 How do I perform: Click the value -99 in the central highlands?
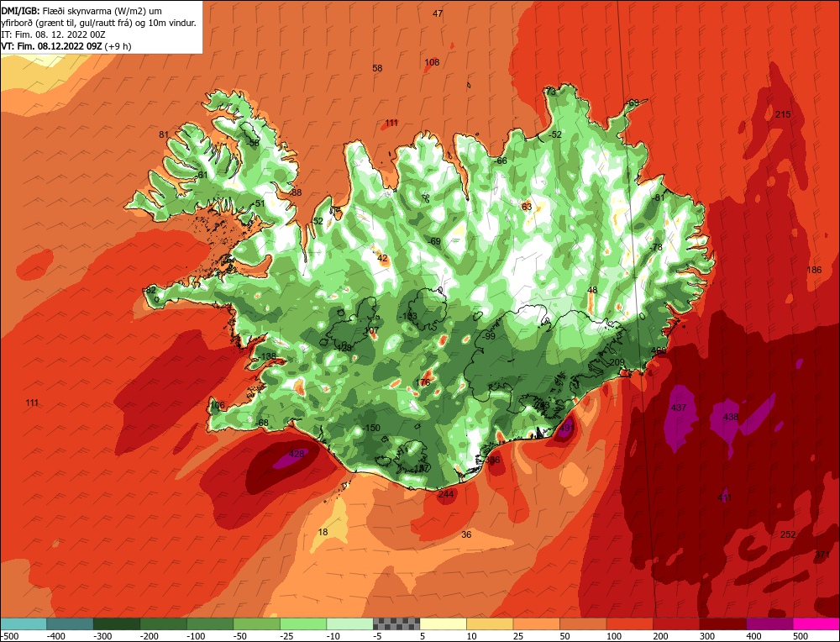[x=488, y=336]
